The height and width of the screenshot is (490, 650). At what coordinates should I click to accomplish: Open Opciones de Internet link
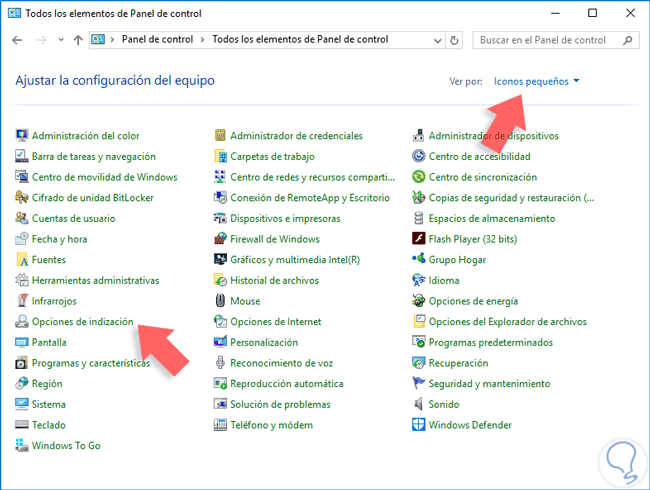coord(276,322)
